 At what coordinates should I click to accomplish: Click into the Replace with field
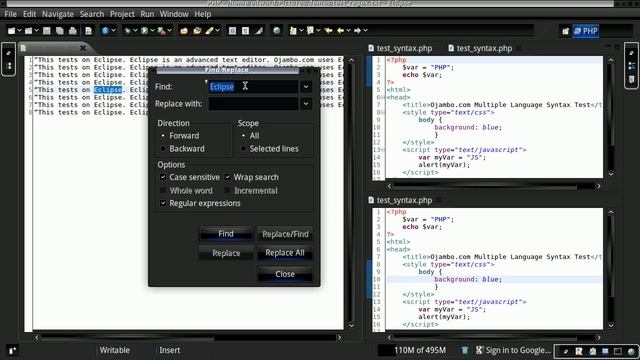point(253,104)
